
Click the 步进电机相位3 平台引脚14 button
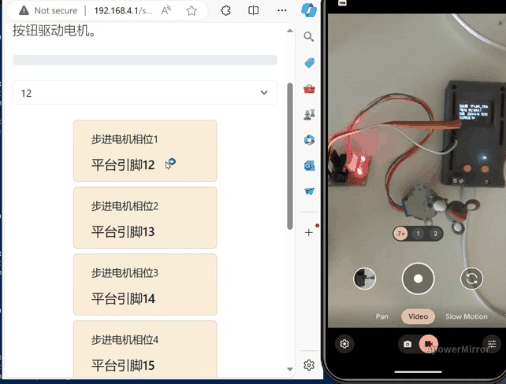(145, 284)
